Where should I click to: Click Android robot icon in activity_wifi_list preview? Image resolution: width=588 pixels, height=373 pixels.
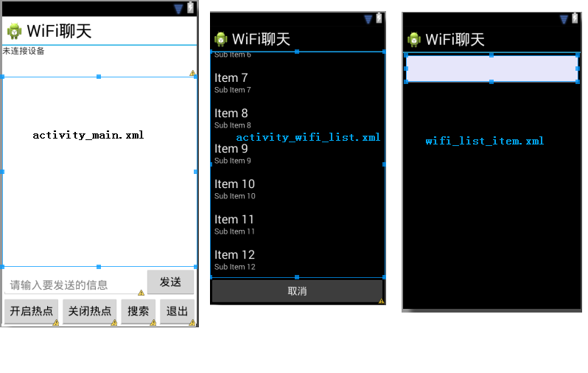click(x=220, y=39)
